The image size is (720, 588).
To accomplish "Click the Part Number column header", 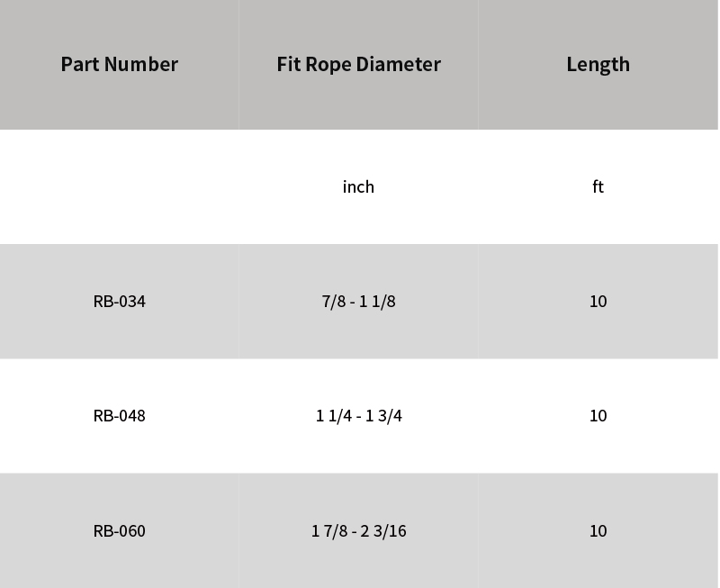I will (x=120, y=64).
